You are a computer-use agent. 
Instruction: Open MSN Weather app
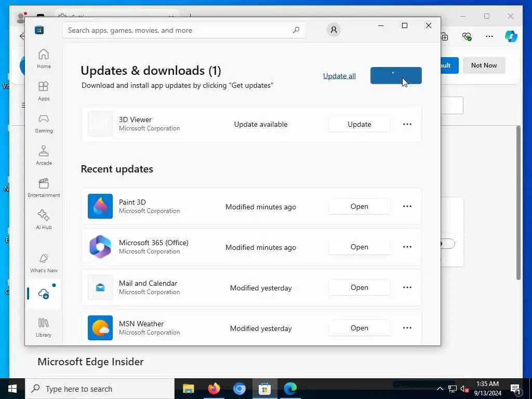click(x=360, y=328)
